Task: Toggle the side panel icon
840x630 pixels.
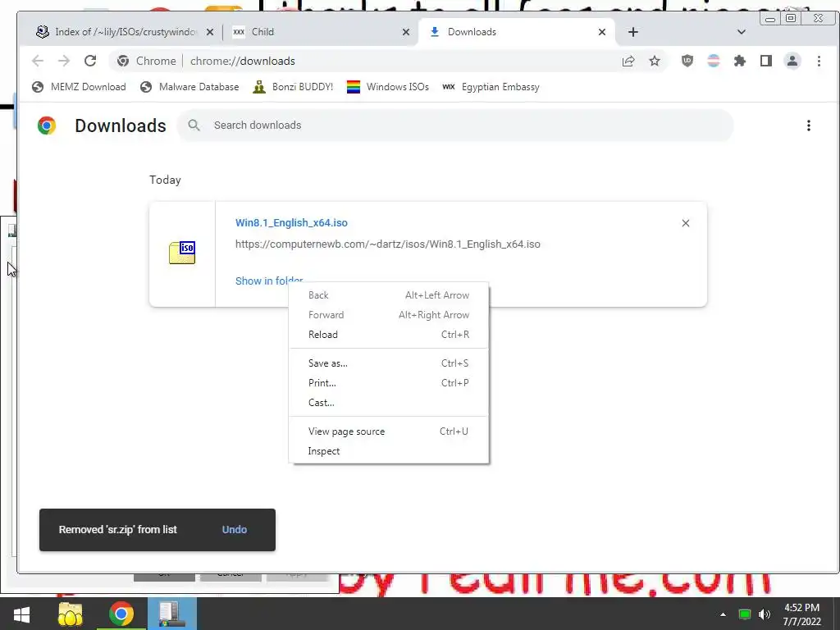Action: [766, 61]
